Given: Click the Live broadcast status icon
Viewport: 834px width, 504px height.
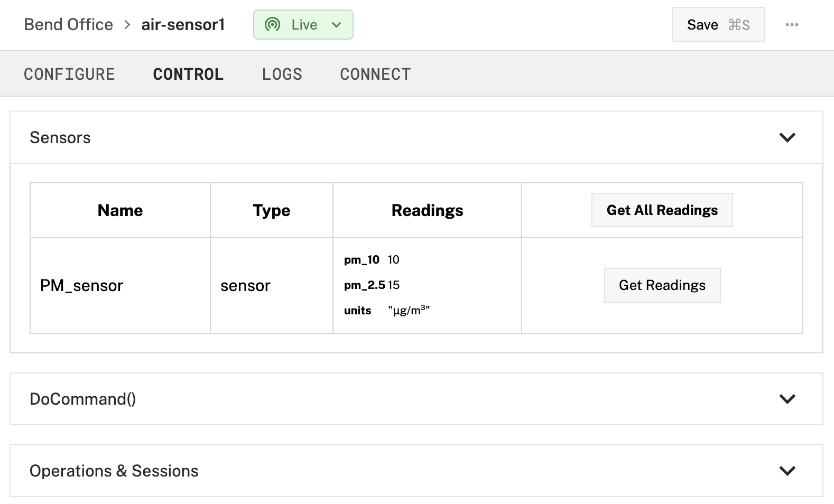Looking at the screenshot, I should (273, 25).
